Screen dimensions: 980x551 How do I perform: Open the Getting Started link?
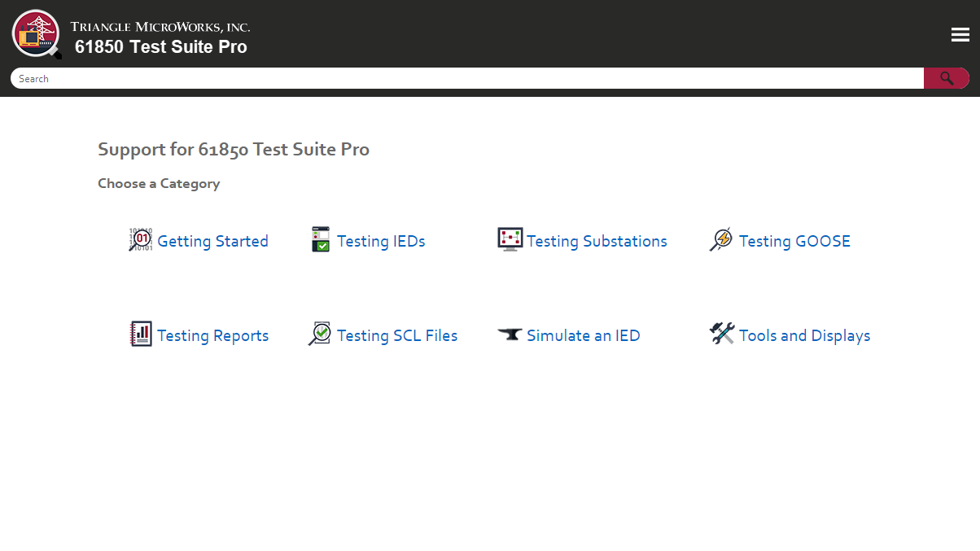[x=212, y=242]
